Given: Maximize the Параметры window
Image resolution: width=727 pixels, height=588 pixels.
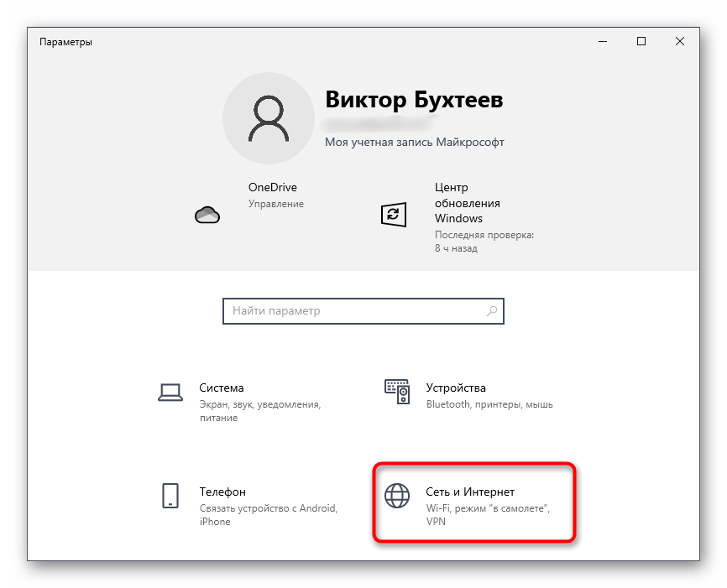Looking at the screenshot, I should (641, 41).
